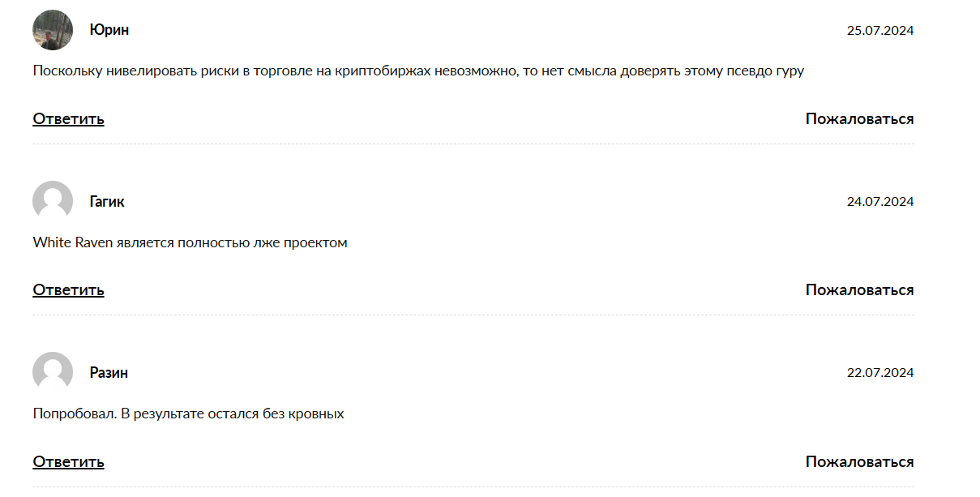This screenshot has height=497, width=980.
Task: Report Гагик's comment with Пожаловаться
Action: click(859, 290)
